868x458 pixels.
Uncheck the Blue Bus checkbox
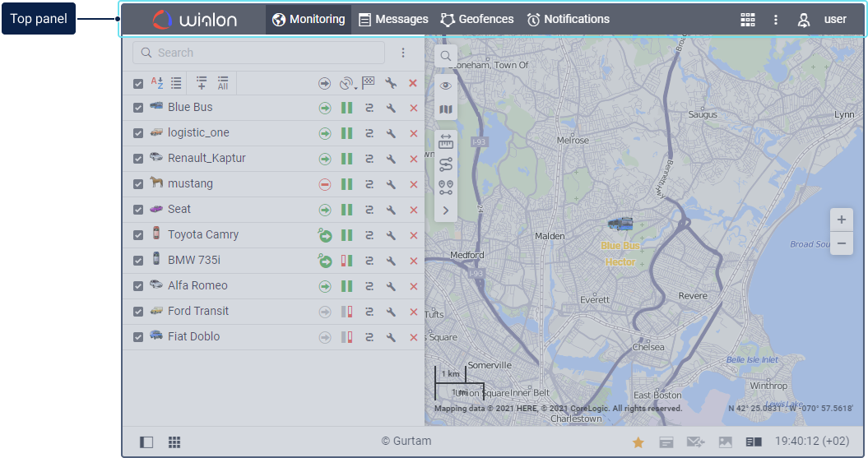point(138,108)
